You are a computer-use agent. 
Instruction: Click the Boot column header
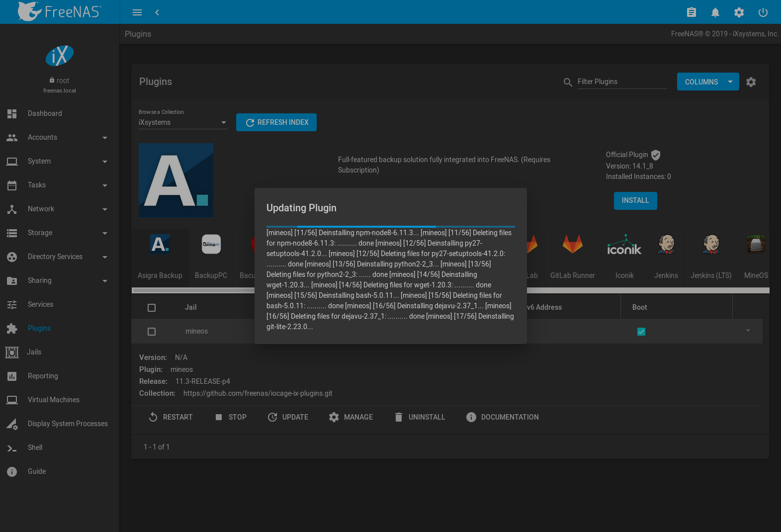click(x=640, y=307)
